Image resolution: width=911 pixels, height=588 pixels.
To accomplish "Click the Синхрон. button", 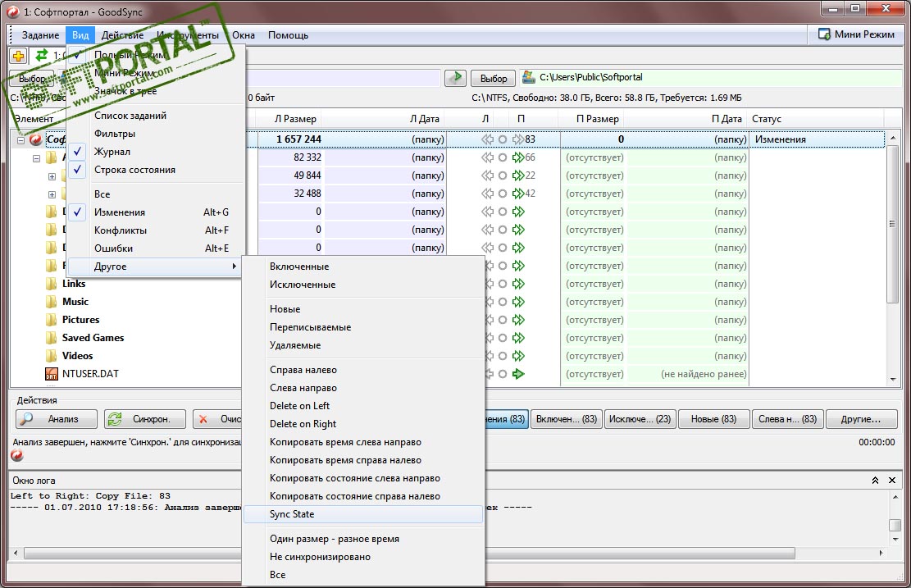I will (x=144, y=419).
